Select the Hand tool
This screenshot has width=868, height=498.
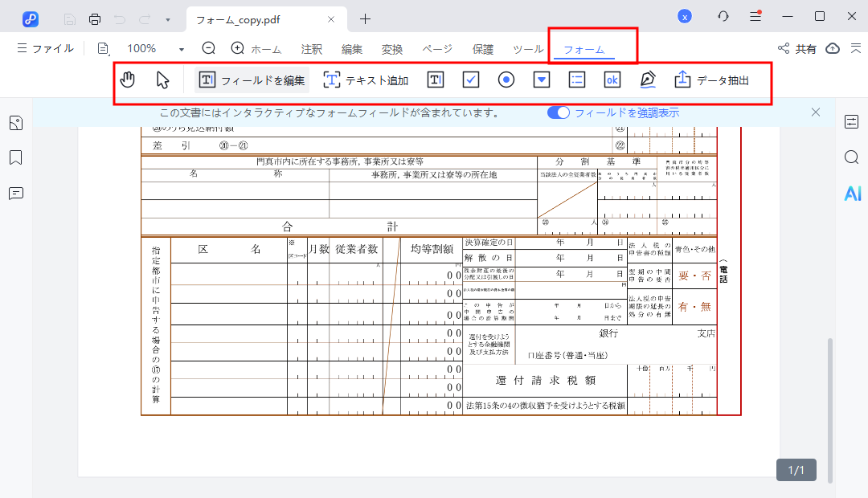point(128,80)
